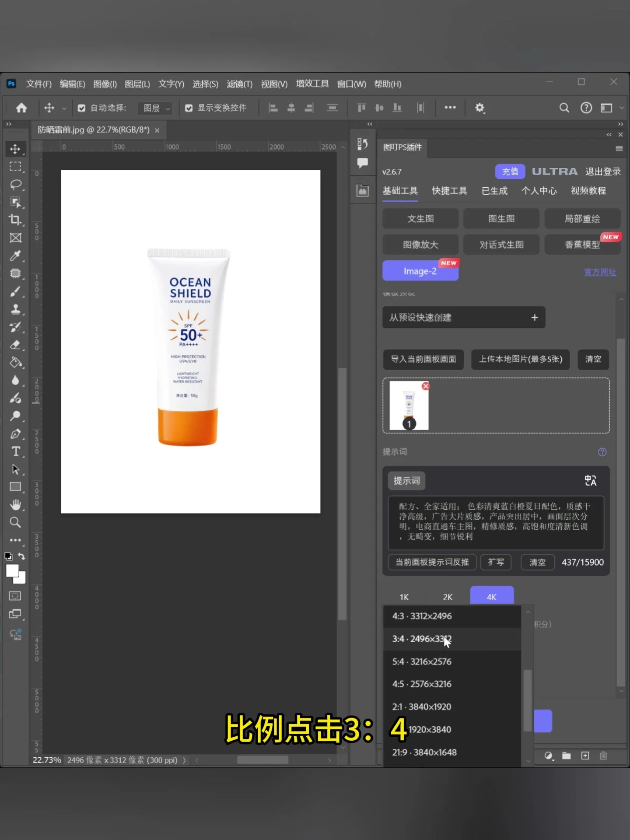The width and height of the screenshot is (630, 840).
Task: Select the Clone Stamp tool
Action: point(15,309)
